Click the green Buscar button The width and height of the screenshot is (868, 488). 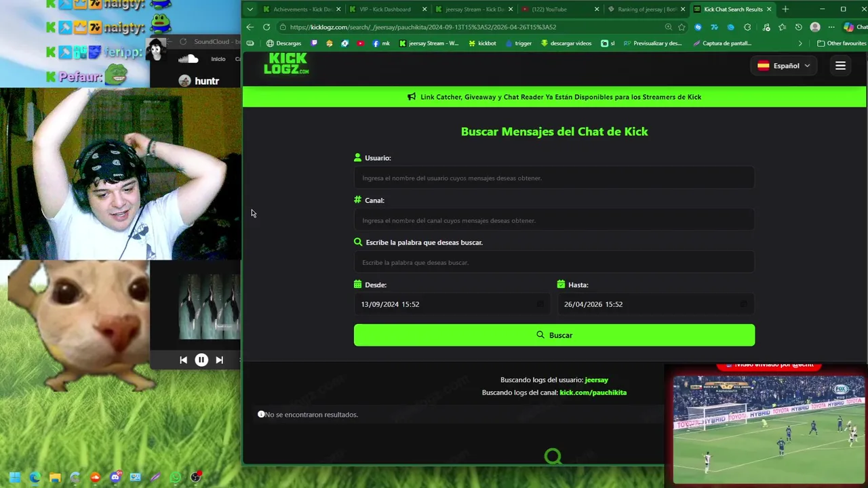click(x=554, y=335)
